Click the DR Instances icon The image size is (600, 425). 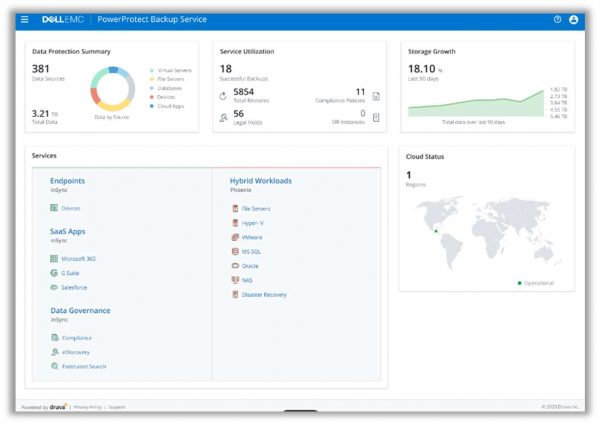tap(376, 117)
